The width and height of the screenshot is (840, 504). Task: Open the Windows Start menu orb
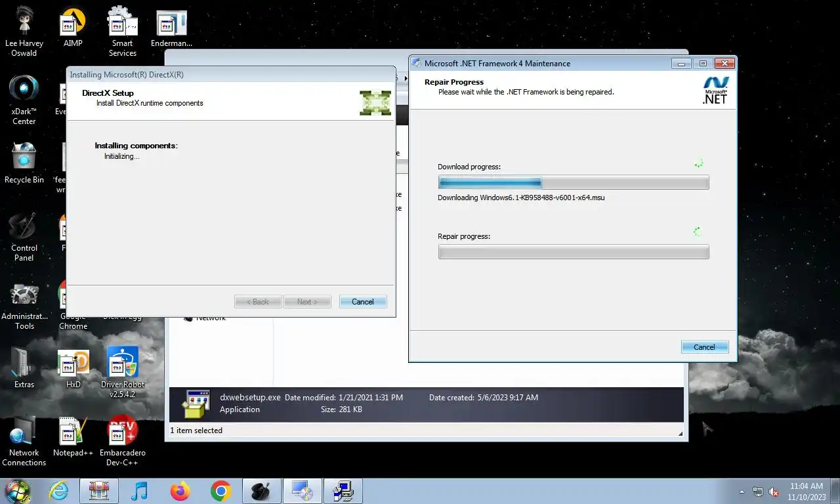click(x=18, y=491)
